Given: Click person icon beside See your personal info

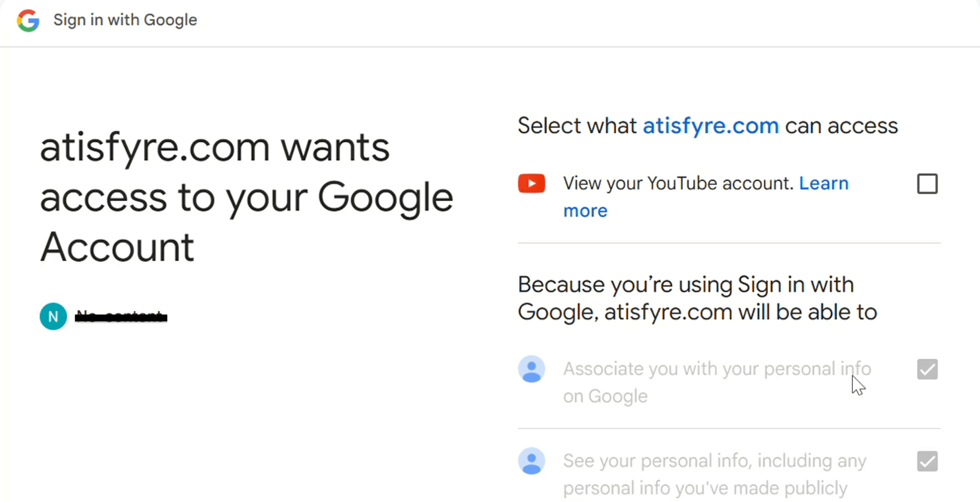Looking at the screenshot, I should (x=531, y=461).
